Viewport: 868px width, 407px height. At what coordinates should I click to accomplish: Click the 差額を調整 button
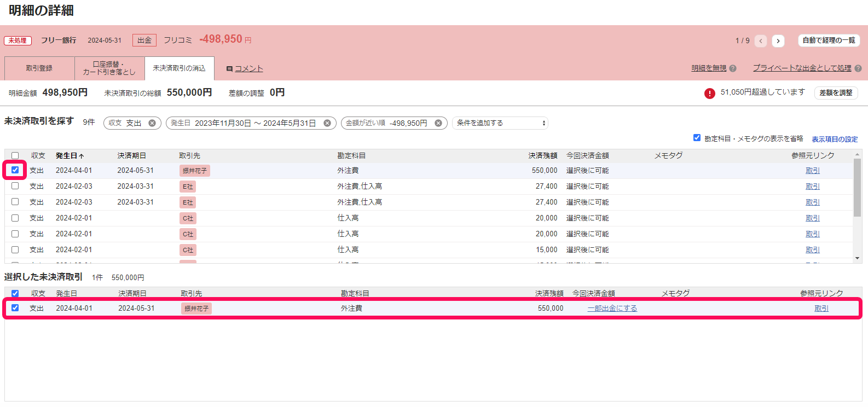(x=836, y=93)
